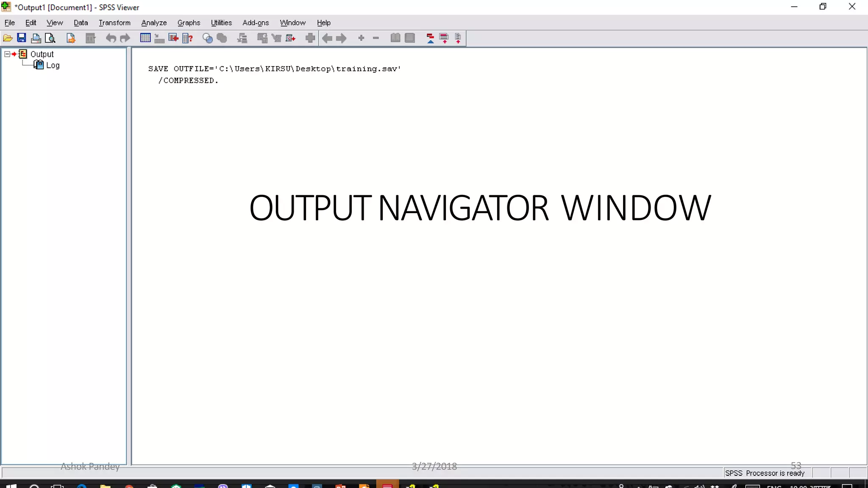The width and height of the screenshot is (868, 488).
Task: Click the Use Sets overlapping circles icon
Action: [208, 38]
